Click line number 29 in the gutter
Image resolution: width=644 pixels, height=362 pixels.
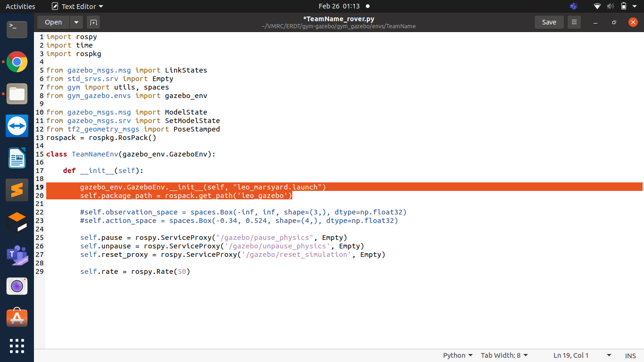40,271
